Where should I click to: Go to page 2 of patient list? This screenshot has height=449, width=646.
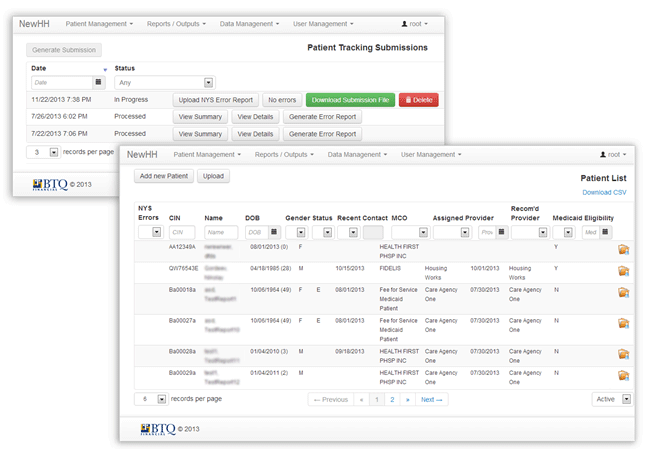point(392,399)
